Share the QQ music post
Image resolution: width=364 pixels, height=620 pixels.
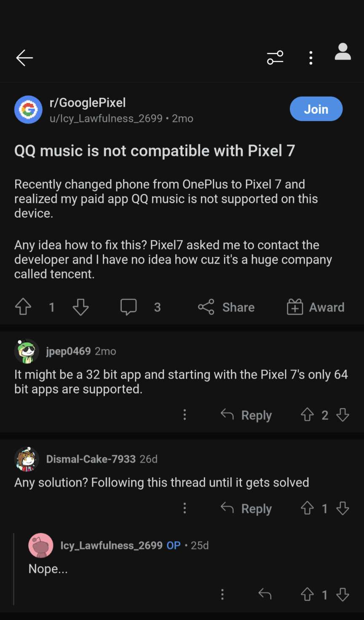click(x=227, y=307)
